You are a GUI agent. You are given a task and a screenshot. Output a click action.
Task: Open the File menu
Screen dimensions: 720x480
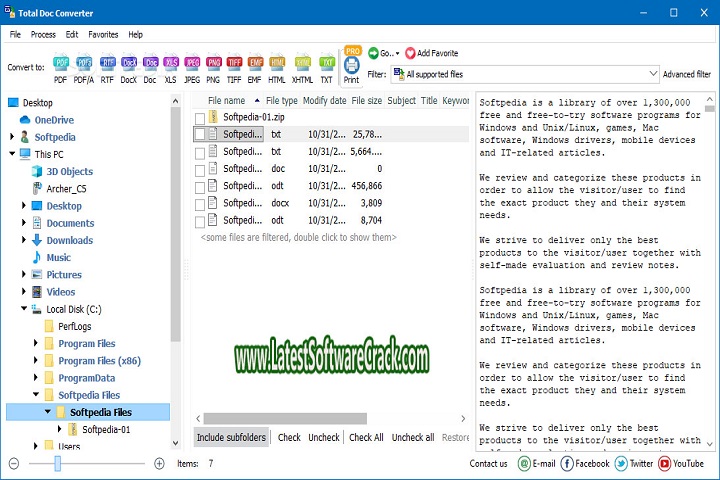point(15,34)
